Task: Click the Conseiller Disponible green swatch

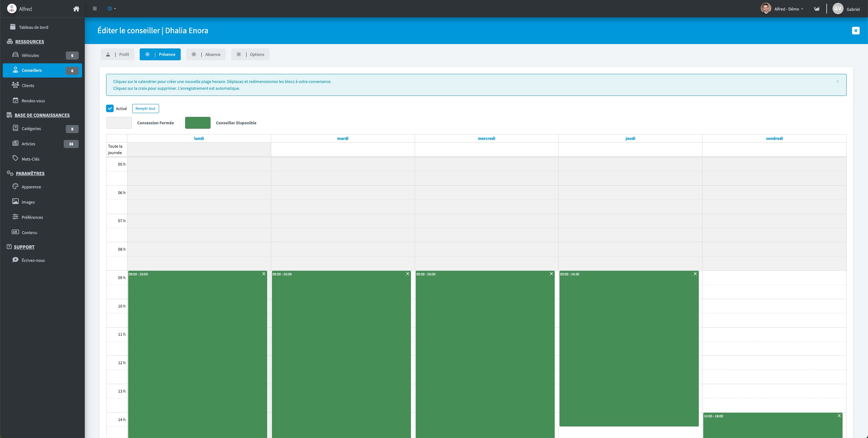Action: (198, 123)
